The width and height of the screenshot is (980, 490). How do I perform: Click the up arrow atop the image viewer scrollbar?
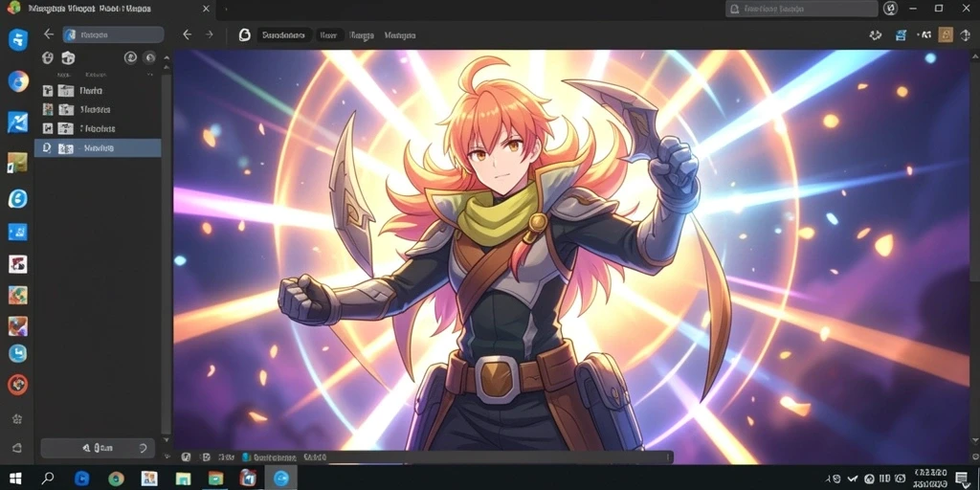[974, 56]
